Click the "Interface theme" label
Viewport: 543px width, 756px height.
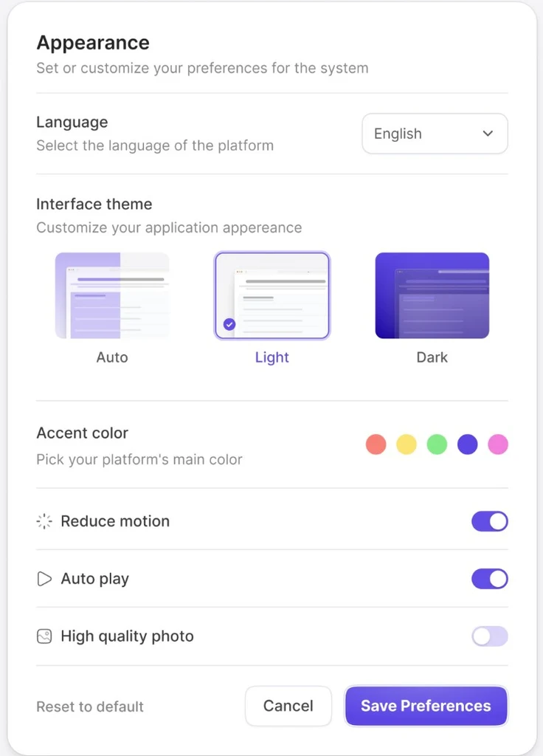coord(94,204)
